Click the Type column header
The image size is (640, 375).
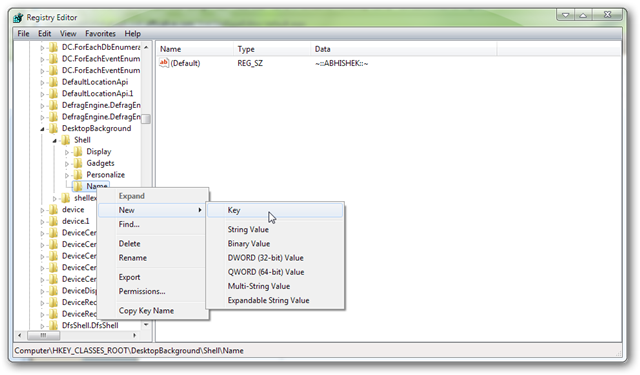272,49
